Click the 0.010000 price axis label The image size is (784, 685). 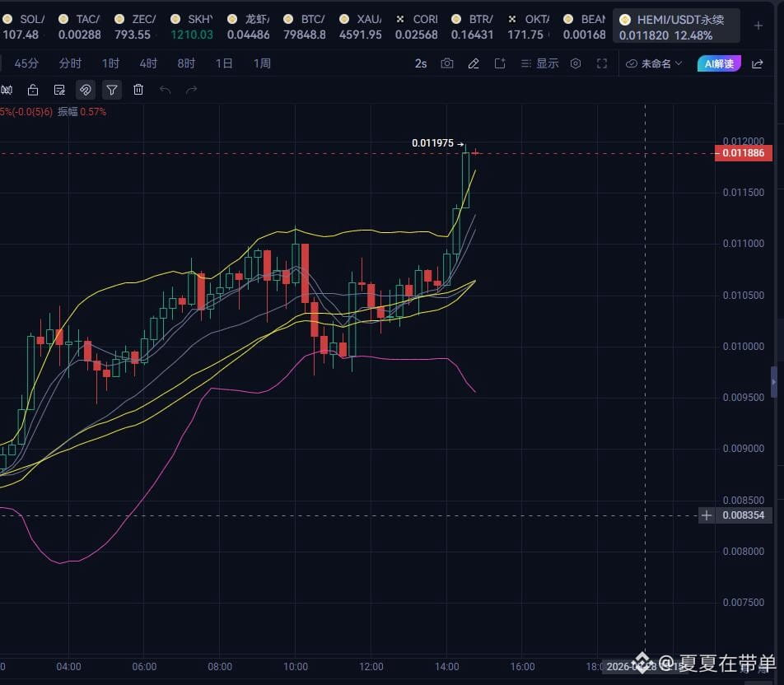744,346
